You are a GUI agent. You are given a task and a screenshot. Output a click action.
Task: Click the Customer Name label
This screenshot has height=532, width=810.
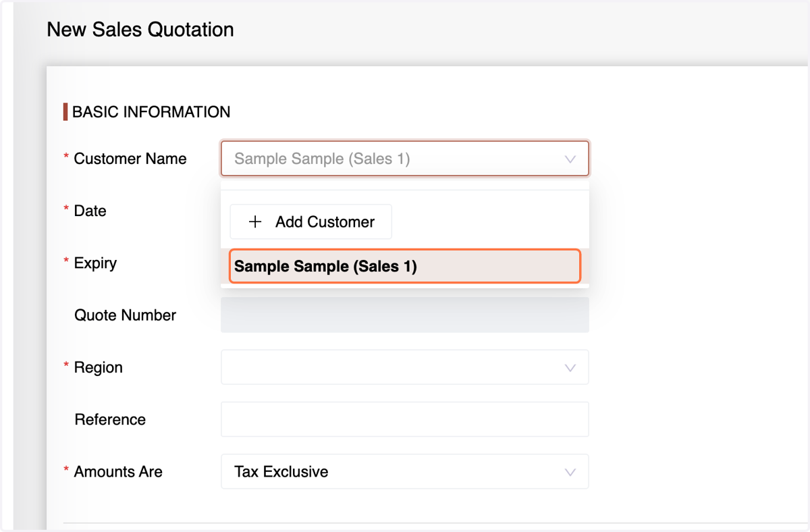coord(130,159)
